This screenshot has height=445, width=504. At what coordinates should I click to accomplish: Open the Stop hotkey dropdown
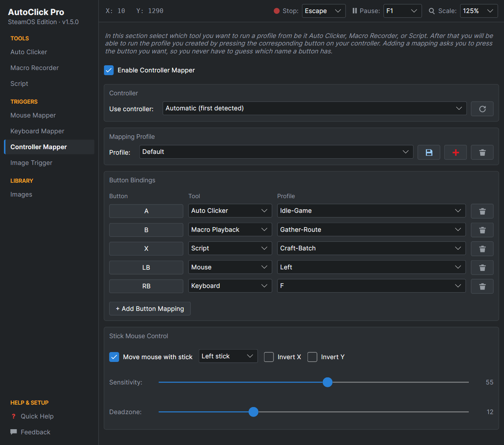[324, 11]
